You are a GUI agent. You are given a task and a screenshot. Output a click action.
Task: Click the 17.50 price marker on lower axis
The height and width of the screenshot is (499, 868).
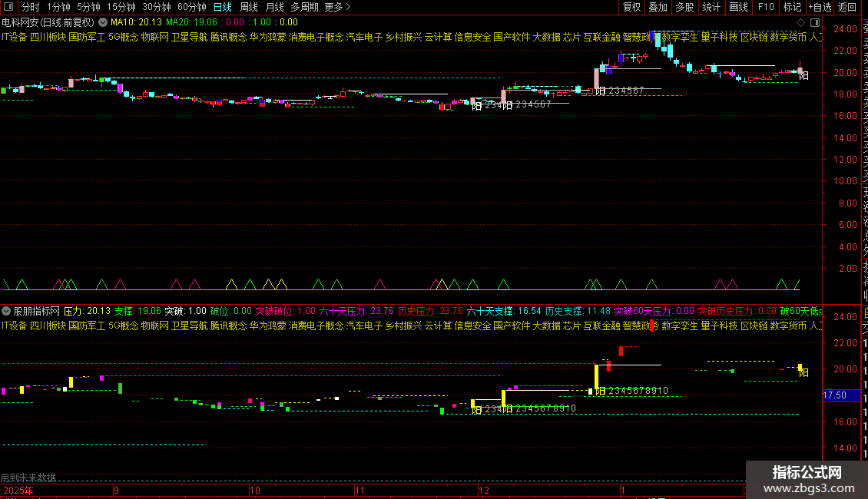(841, 395)
